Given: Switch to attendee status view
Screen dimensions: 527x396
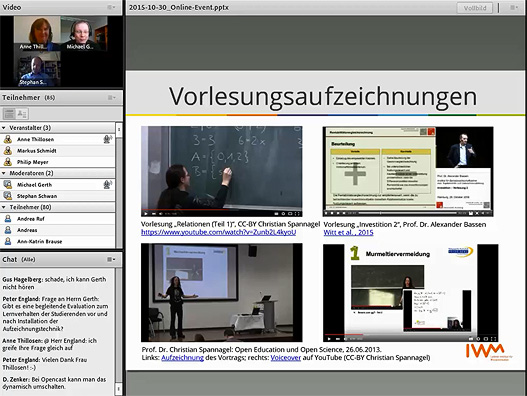Looking at the screenshot, I should click(22, 114).
